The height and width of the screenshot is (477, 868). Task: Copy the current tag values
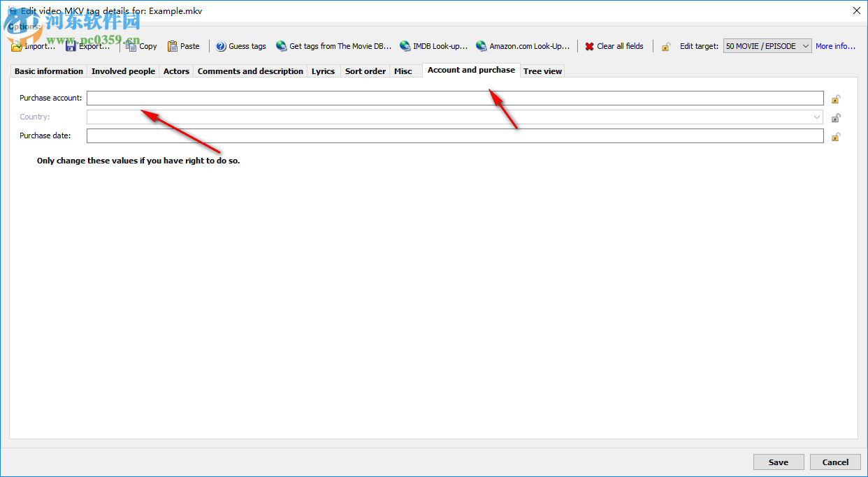140,45
